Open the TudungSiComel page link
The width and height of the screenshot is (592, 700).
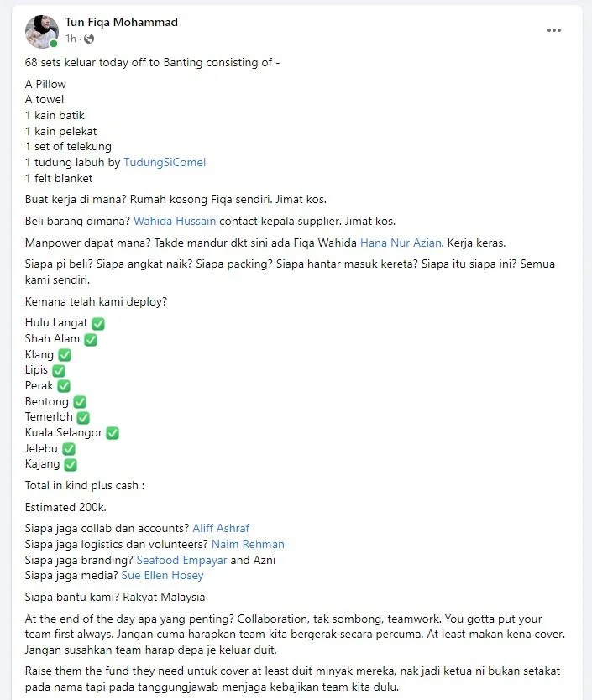click(165, 162)
